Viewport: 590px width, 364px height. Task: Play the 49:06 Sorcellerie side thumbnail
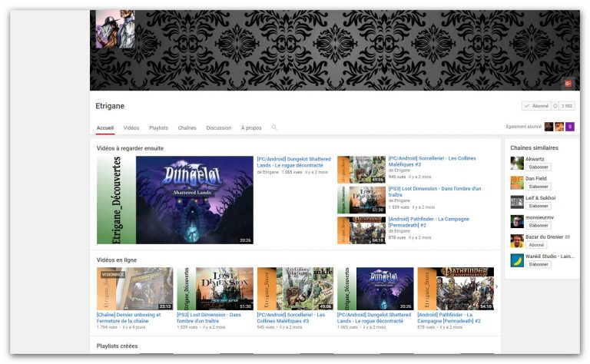click(x=361, y=170)
